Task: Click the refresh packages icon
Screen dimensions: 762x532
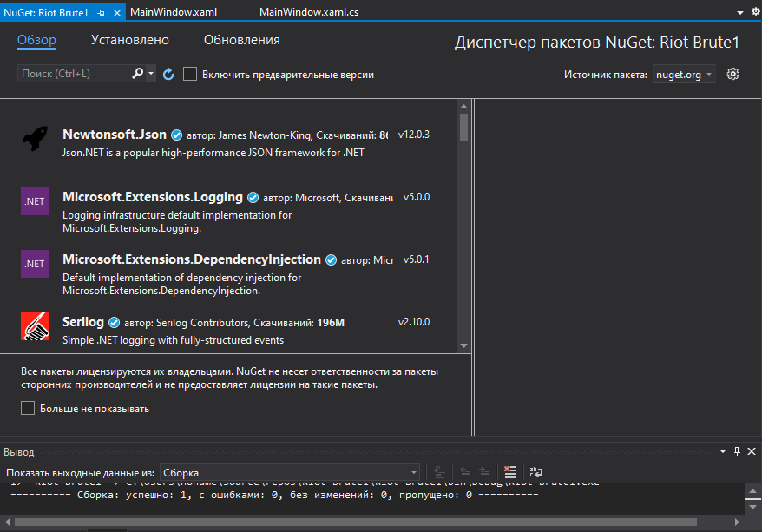Action: coord(168,74)
